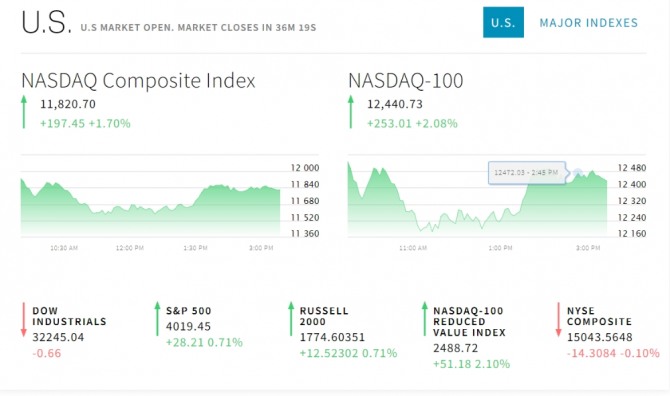The width and height of the screenshot is (670, 396).
Task: Switch to the Major Indexes tab
Action: pos(588,23)
